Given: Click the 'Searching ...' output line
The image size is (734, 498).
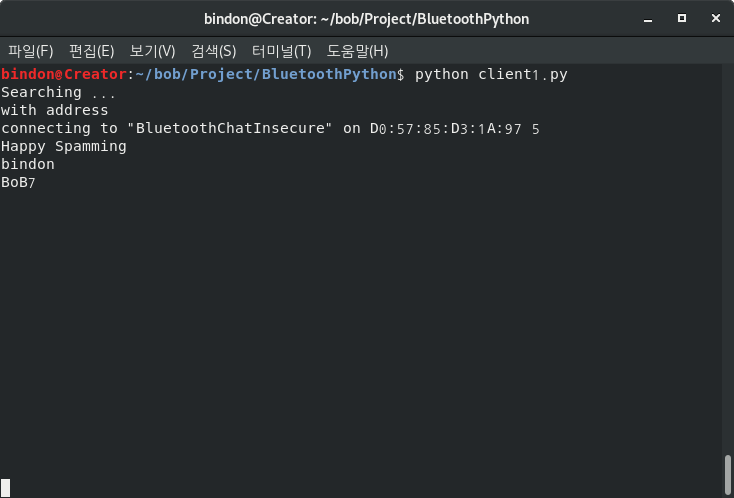Looking at the screenshot, I should point(58,93).
